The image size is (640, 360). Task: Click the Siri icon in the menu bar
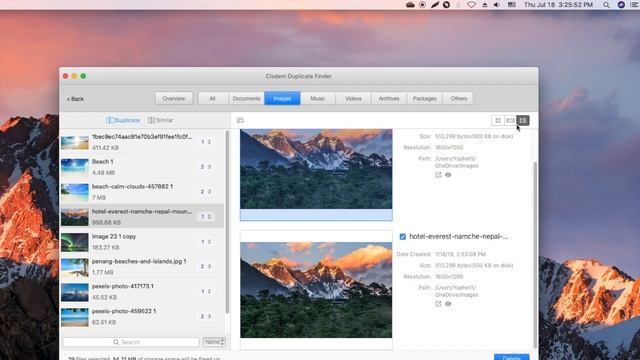click(621, 5)
